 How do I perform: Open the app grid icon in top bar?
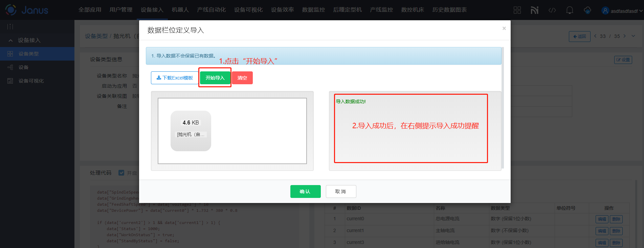[517, 10]
